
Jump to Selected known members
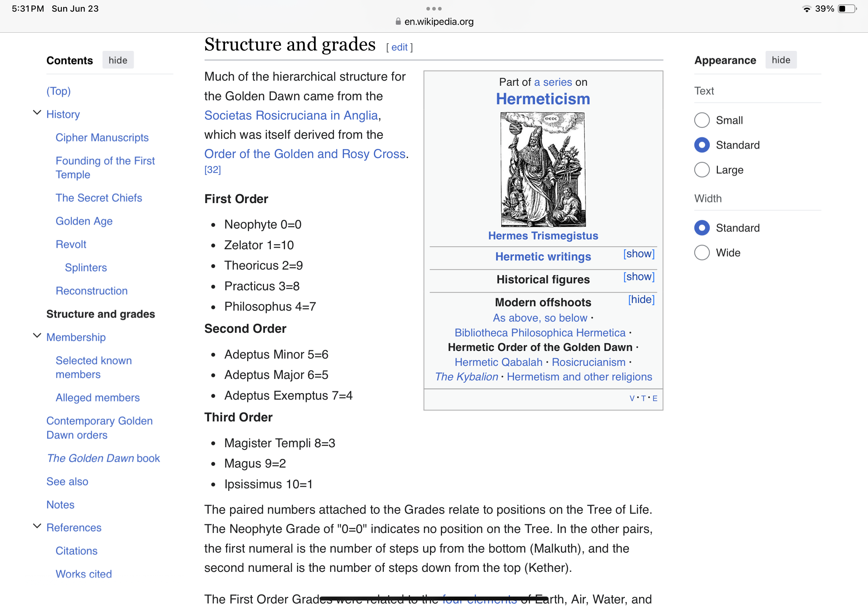tap(93, 368)
